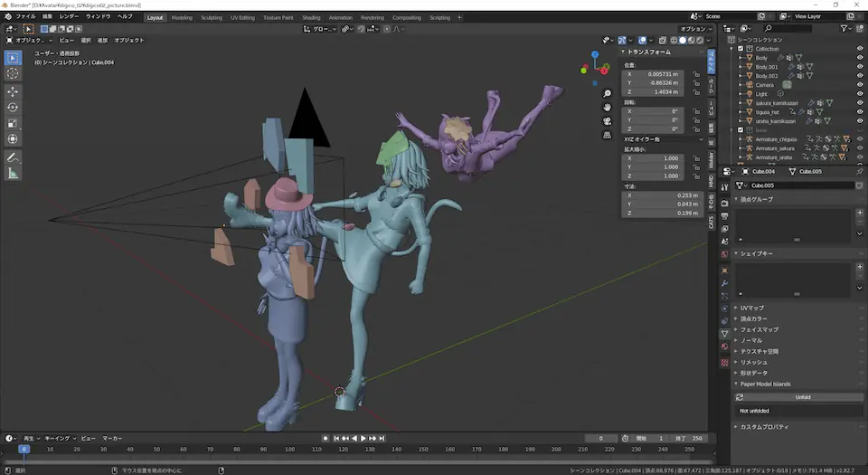The height and width of the screenshot is (475, 868).
Task: Expand the UVマップ panel
Action: click(752, 308)
